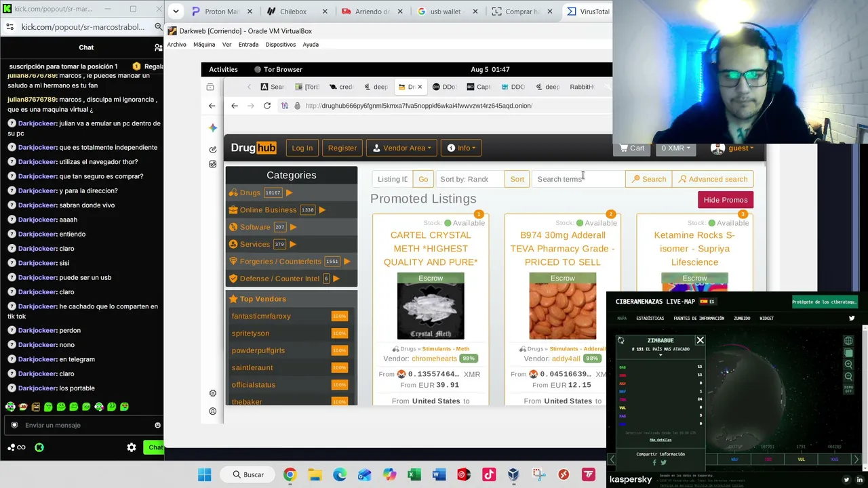
Task: Open the Dispositivos menu in VirtualBox
Action: click(281, 45)
